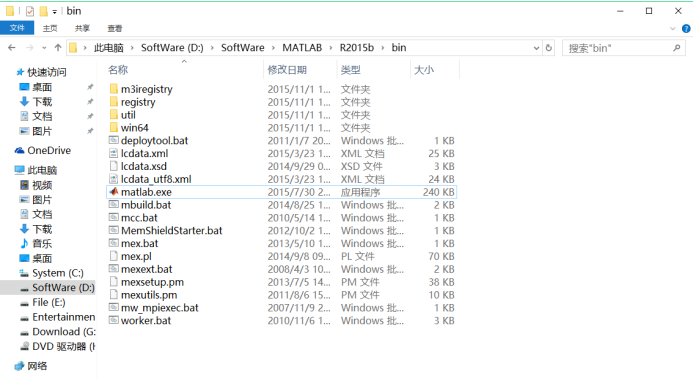Screen dimensions: 693x380
Task: Select the mexutils.pm file name
Action: (x=149, y=295)
